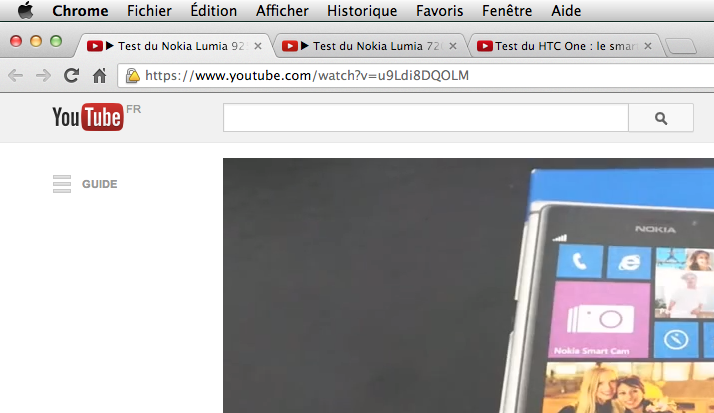This screenshot has width=714, height=413.
Task: Click the green zoom window button
Action: tap(56, 41)
